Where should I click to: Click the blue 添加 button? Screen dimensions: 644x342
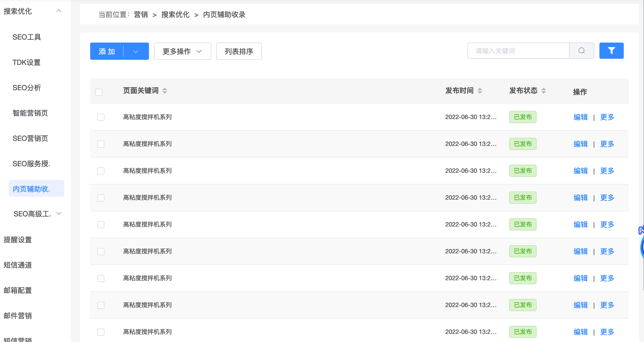(107, 51)
